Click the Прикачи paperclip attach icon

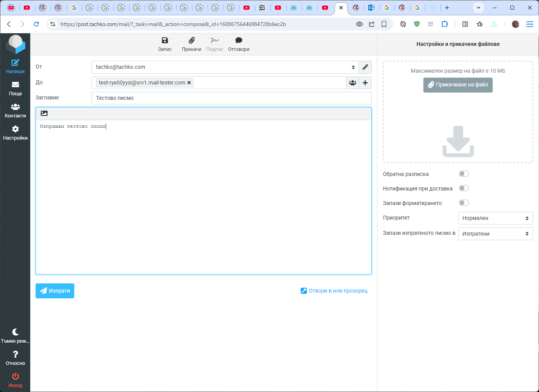coord(191,41)
